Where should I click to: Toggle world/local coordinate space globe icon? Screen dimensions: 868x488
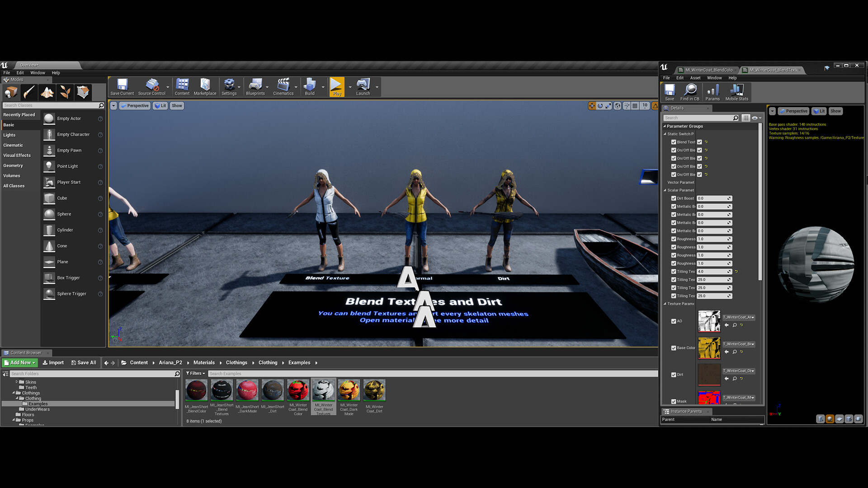click(618, 106)
